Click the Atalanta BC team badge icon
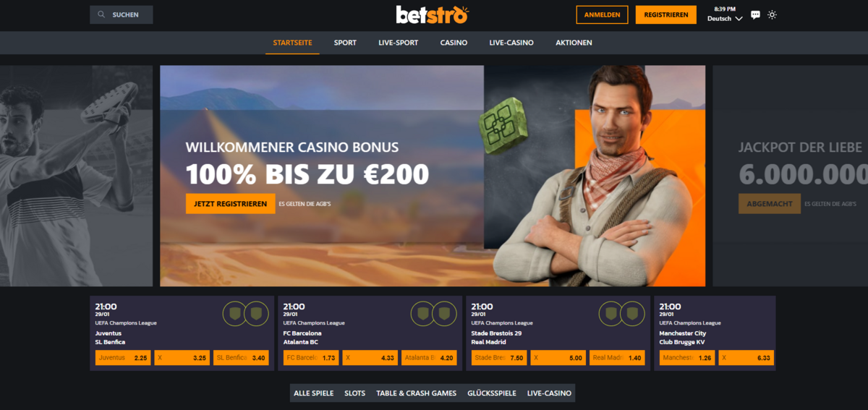The height and width of the screenshot is (410, 868). pyautogui.click(x=444, y=313)
